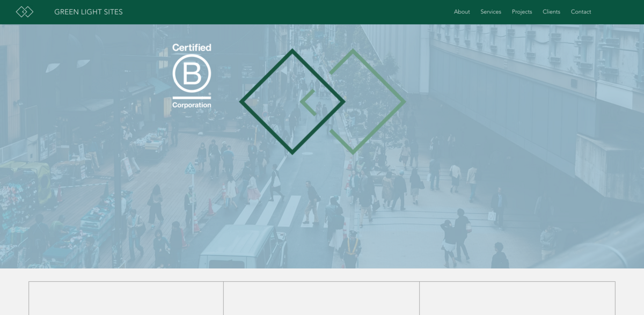Select the right content card below the hero
644x315 pixels.
(x=517, y=298)
